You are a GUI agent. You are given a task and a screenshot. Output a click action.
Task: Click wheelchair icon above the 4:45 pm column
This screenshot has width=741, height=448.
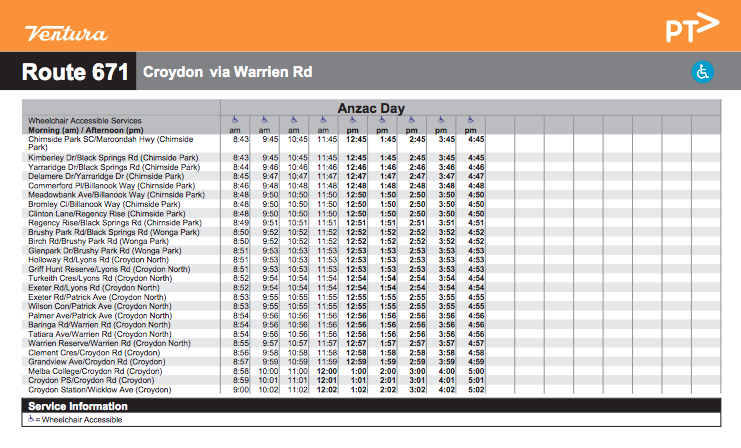tap(470, 120)
